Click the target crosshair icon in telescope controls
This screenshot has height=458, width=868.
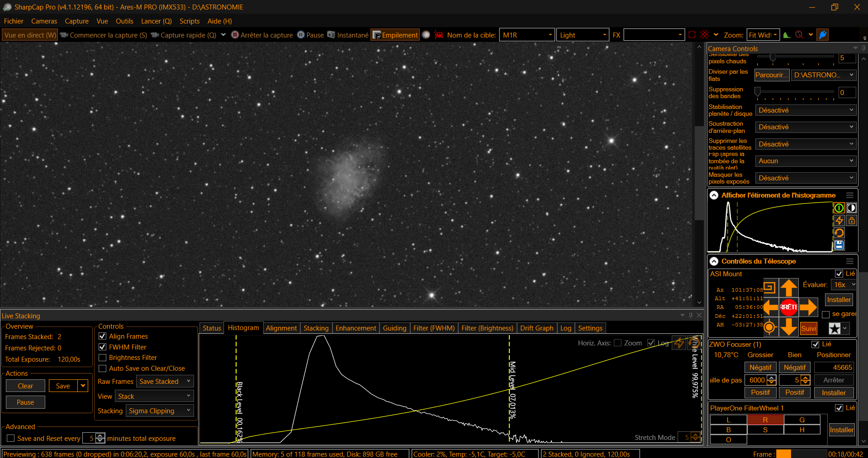click(x=770, y=327)
